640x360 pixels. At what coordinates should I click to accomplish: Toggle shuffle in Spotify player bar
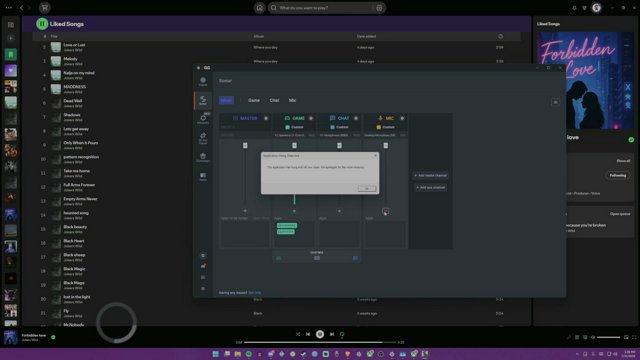(x=298, y=334)
